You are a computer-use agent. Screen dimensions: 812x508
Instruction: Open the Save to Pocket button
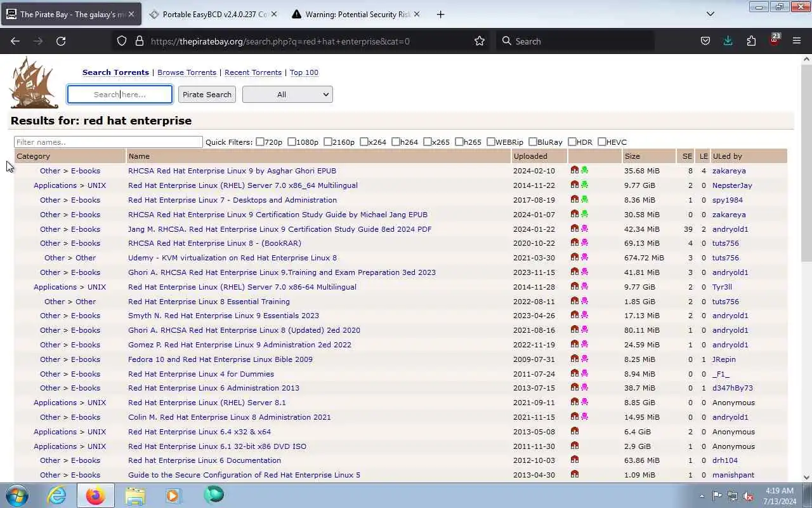click(705, 41)
